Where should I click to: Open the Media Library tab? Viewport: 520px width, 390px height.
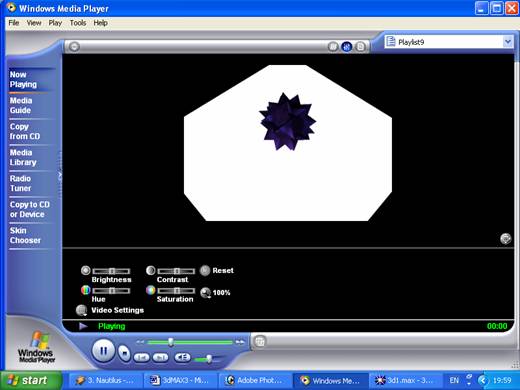coord(23,157)
